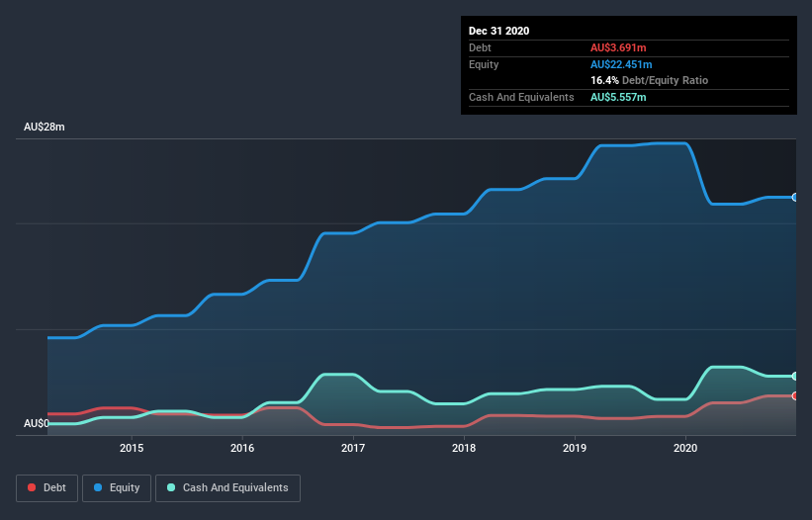Viewport: 812px width, 520px height.
Task: Select the 2018 x-axis label
Action: (x=464, y=449)
